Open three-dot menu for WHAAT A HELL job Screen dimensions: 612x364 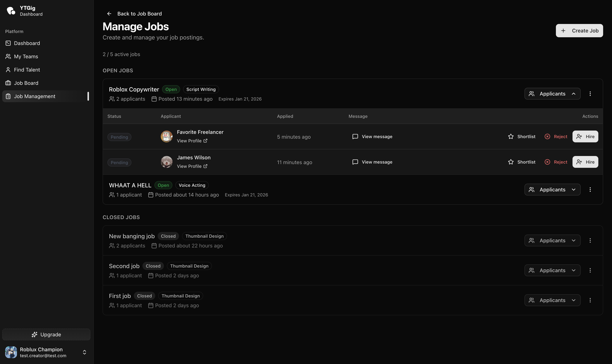590,190
